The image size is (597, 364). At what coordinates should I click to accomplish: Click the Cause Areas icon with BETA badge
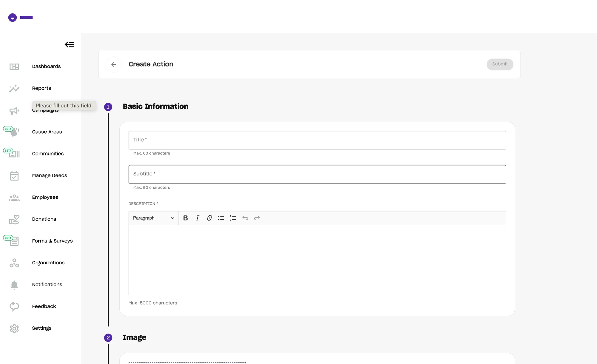point(15,132)
